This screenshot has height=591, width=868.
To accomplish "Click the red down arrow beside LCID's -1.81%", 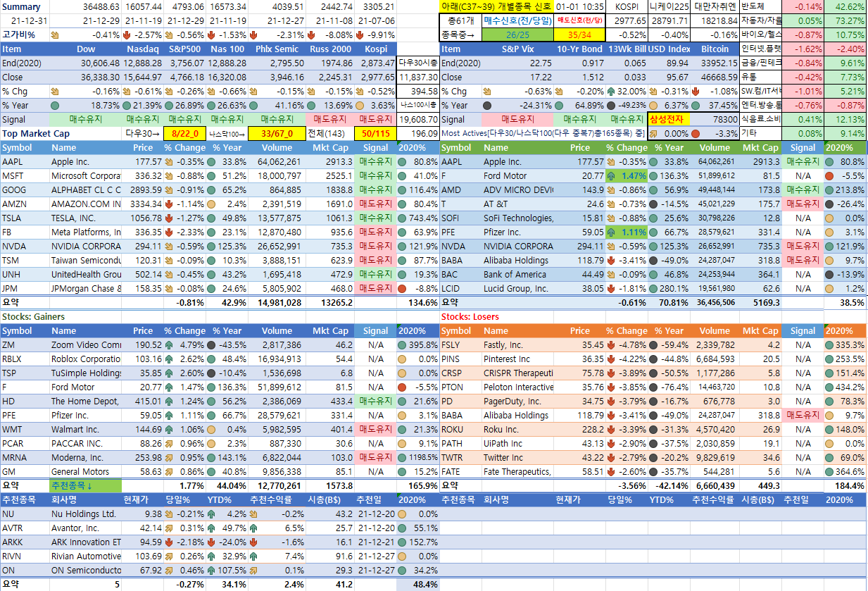I will pyautogui.click(x=610, y=288).
